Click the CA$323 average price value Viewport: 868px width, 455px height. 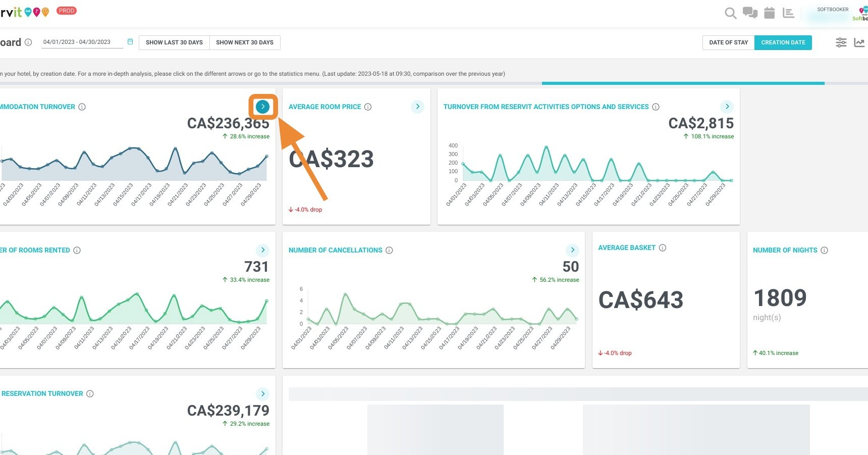[331, 159]
